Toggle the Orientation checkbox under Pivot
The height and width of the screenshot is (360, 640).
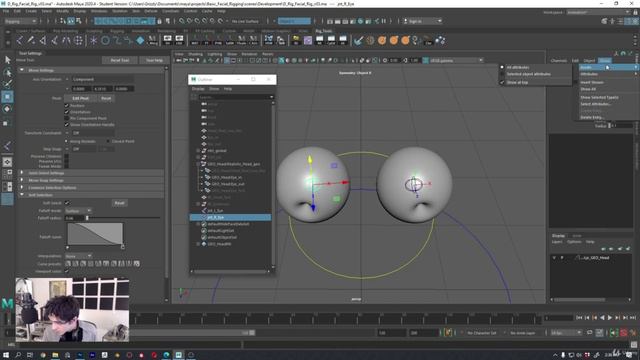[x=67, y=112]
